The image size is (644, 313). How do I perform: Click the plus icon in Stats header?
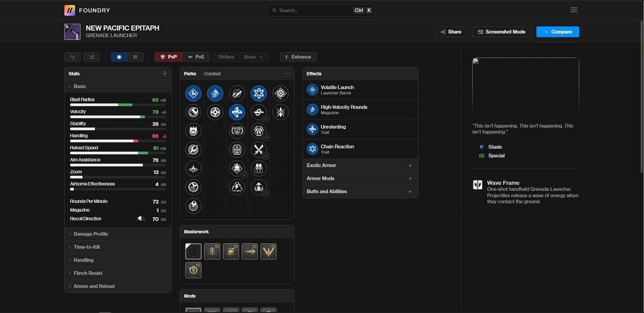coord(164,74)
